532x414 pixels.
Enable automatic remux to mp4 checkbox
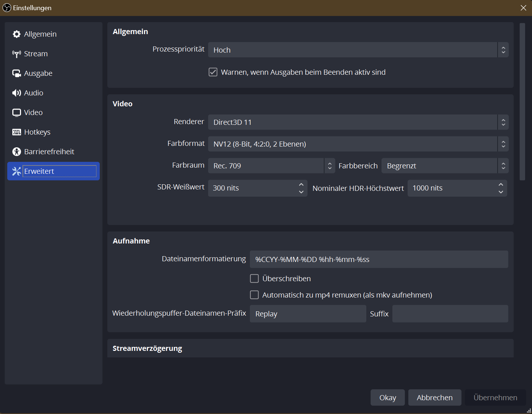point(254,295)
